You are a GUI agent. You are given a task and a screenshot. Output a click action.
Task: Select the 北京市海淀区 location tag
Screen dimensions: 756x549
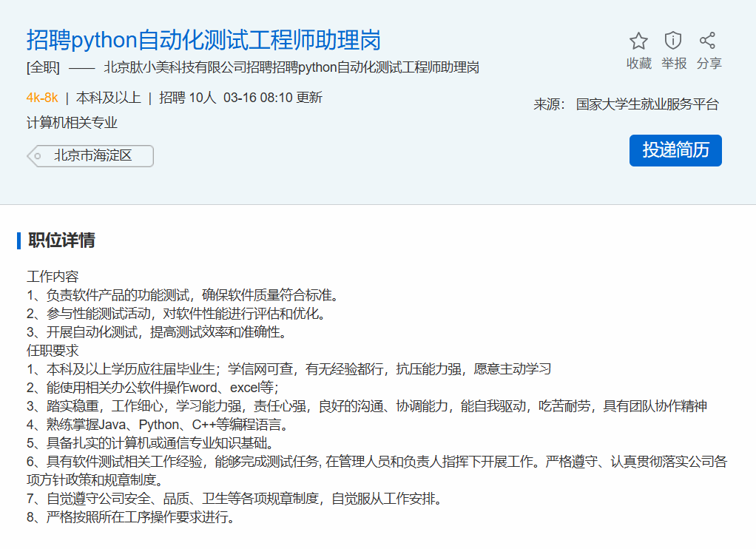(92, 156)
